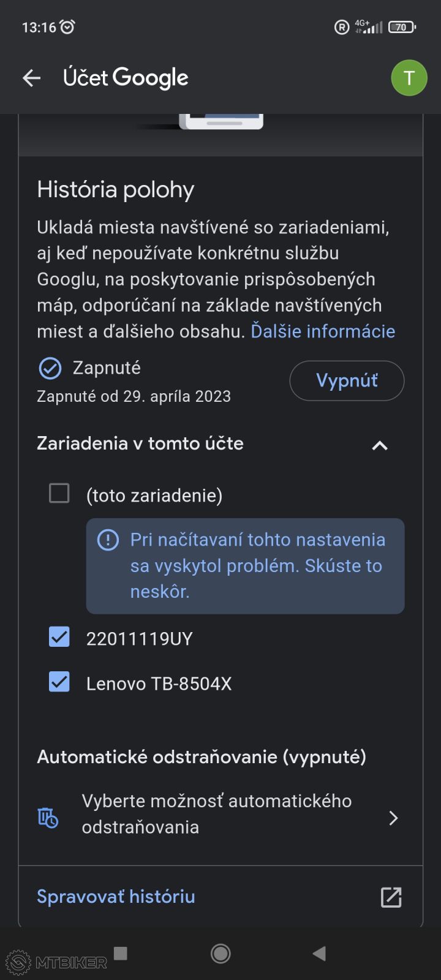Uncheck the 22011119UY device checkbox
The image size is (441, 980).
[x=59, y=638]
